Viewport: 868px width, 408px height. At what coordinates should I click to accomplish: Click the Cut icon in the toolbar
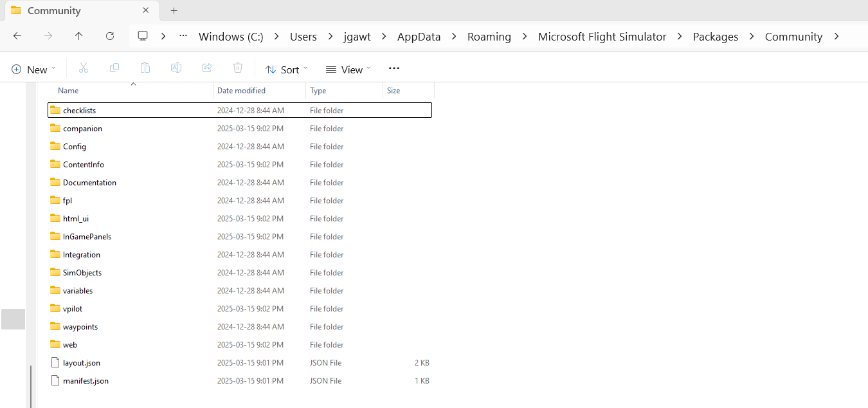click(x=83, y=68)
